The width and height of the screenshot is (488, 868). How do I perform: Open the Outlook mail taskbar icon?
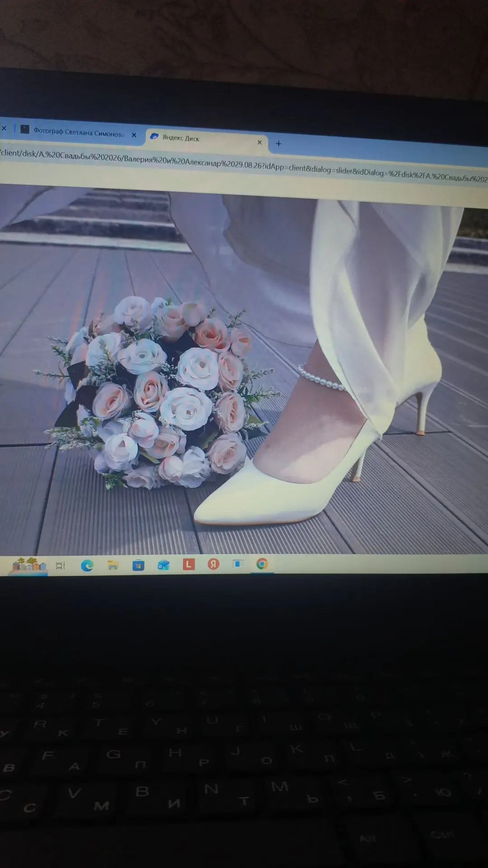point(163,565)
